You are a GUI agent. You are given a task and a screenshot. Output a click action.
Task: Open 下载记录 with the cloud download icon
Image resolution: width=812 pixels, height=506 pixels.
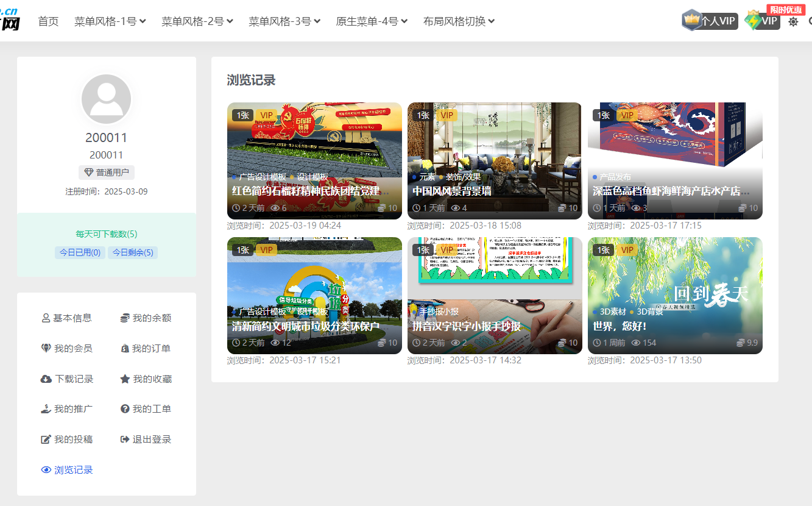[68, 379]
